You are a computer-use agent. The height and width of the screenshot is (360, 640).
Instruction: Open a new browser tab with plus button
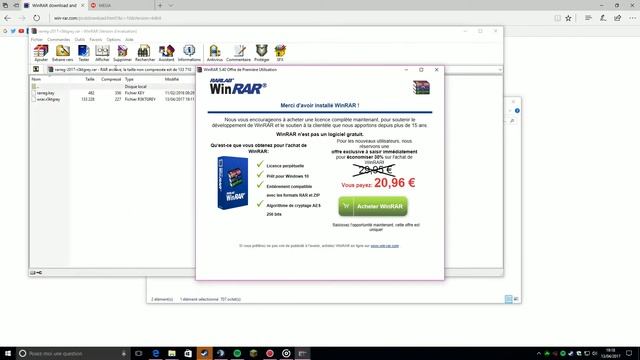160,5
